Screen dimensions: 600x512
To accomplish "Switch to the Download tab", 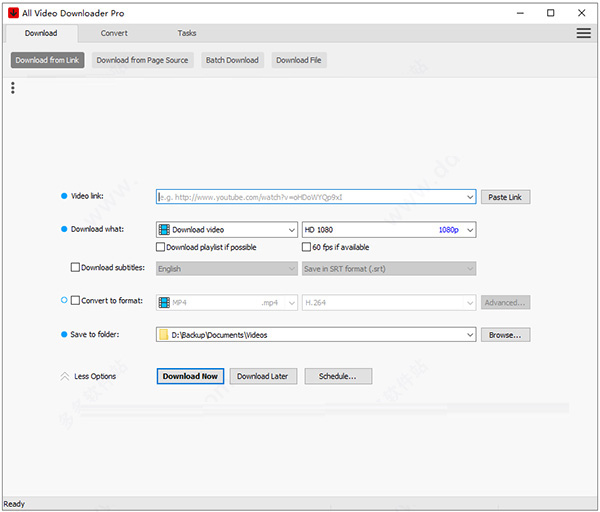I will click(41, 33).
